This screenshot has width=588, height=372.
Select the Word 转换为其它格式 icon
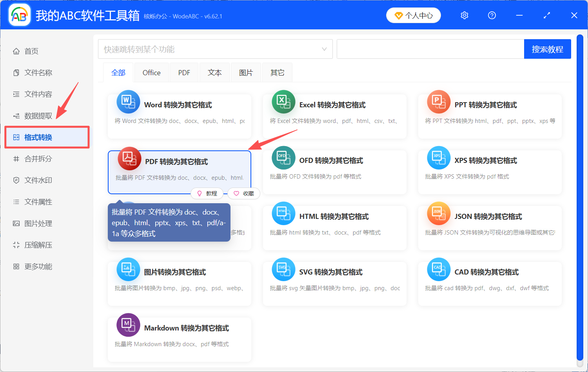pos(128,101)
